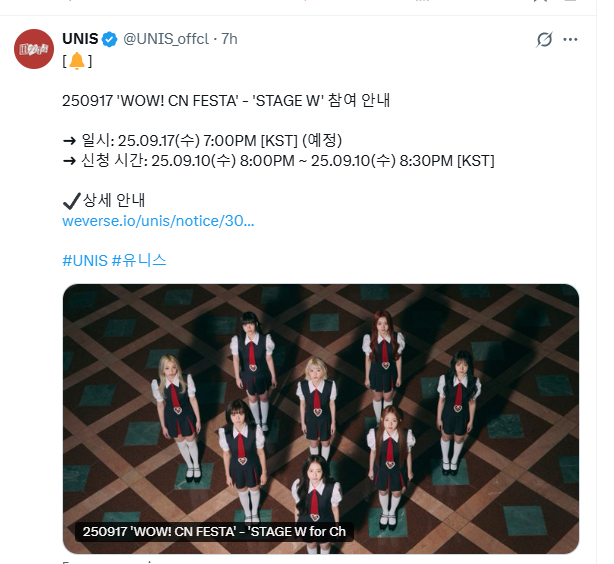Open the group photo attachment

tap(321, 419)
